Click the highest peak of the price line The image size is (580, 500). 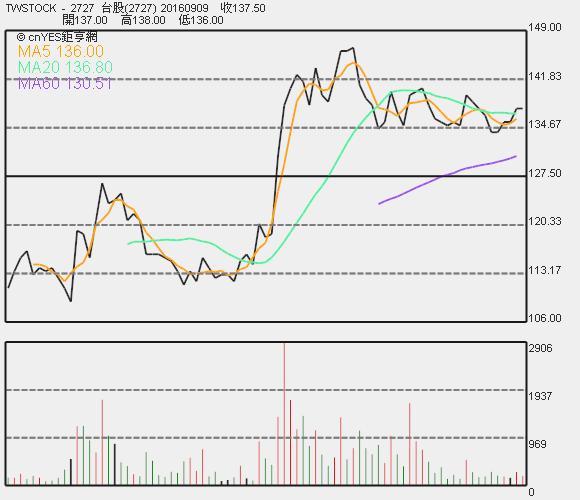coord(353,48)
